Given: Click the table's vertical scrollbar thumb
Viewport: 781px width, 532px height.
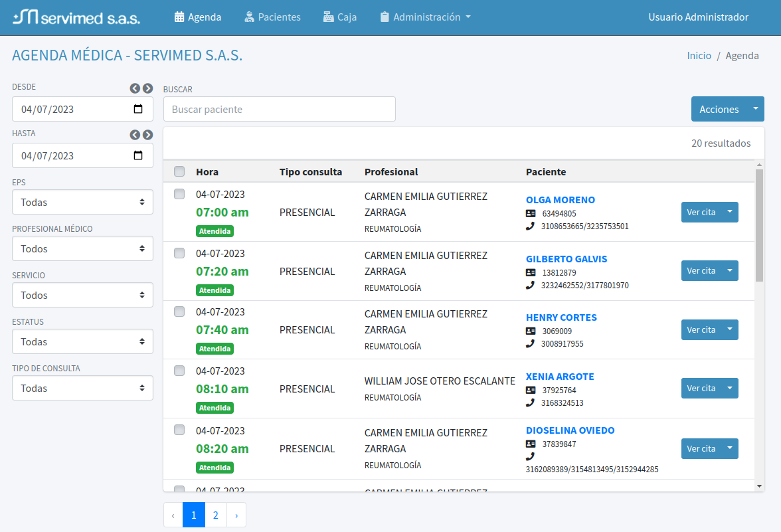Looking at the screenshot, I should coord(759,226).
